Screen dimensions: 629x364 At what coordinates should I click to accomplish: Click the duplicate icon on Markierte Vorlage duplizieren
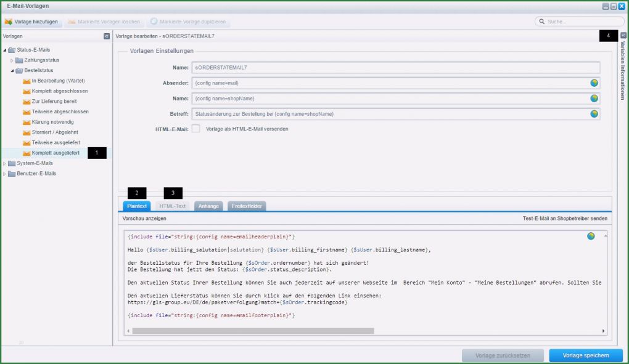153,22
